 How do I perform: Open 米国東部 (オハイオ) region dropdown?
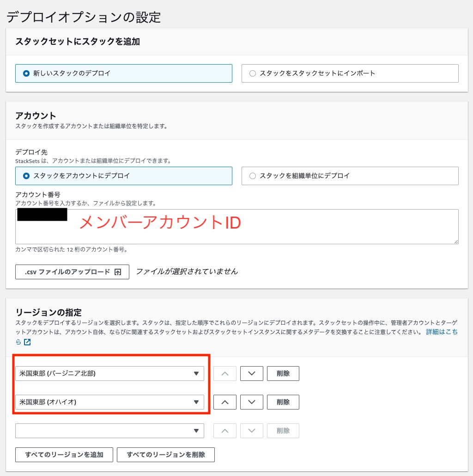pos(109,402)
